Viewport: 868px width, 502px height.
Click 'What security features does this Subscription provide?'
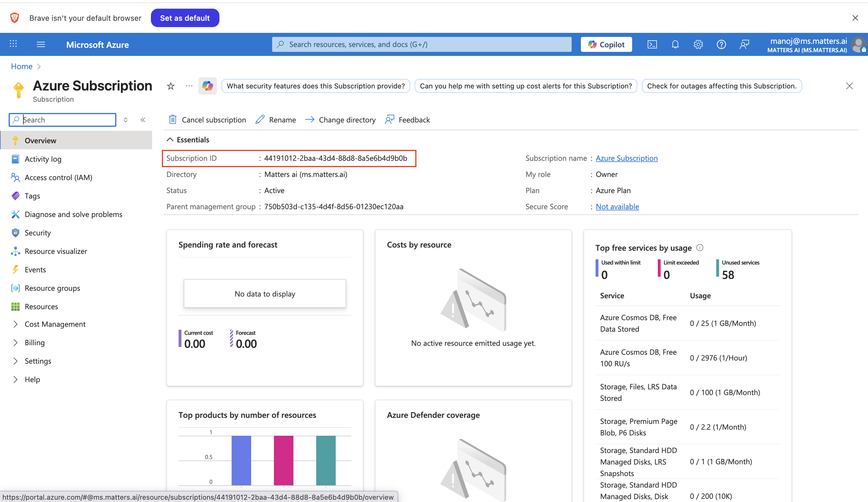point(316,86)
